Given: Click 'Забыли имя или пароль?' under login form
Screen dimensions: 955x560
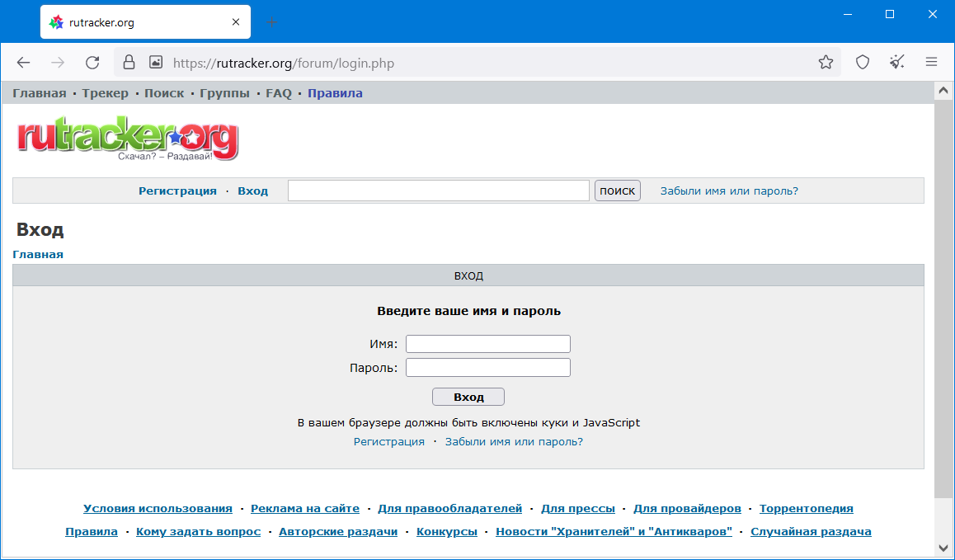Looking at the screenshot, I should pyautogui.click(x=514, y=441).
